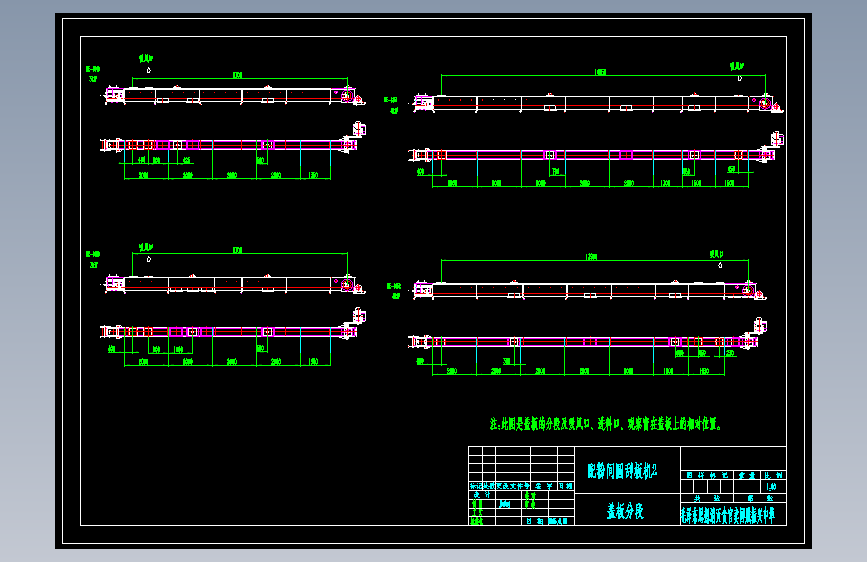Click the drawing title text 盖板分段

click(625, 511)
